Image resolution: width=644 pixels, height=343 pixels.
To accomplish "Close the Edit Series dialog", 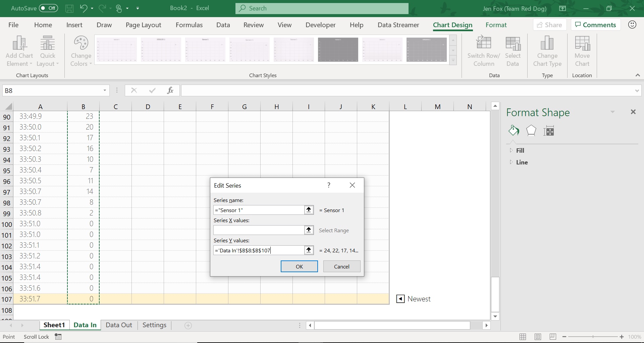I will pyautogui.click(x=352, y=185).
